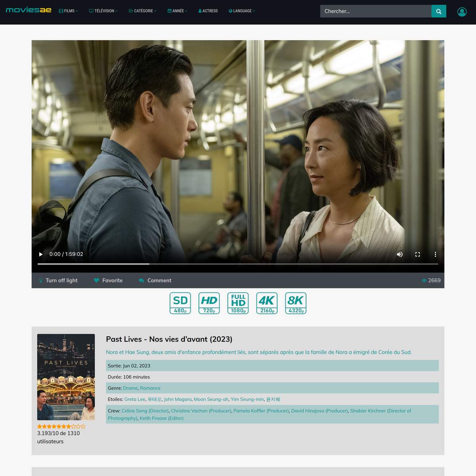Add movie to Favorite
Screen dimensions: 476x476
click(108, 280)
